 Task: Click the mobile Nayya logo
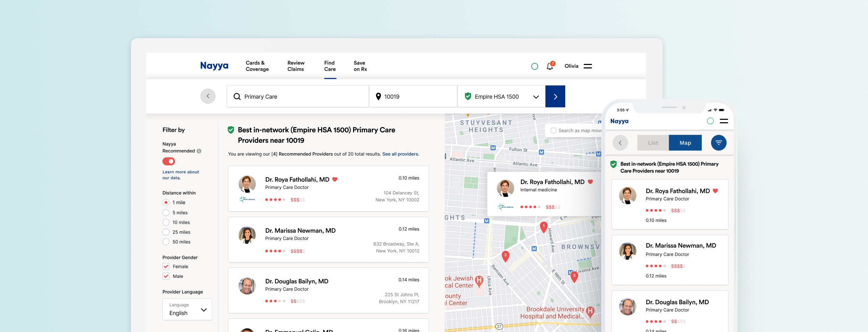tap(619, 121)
